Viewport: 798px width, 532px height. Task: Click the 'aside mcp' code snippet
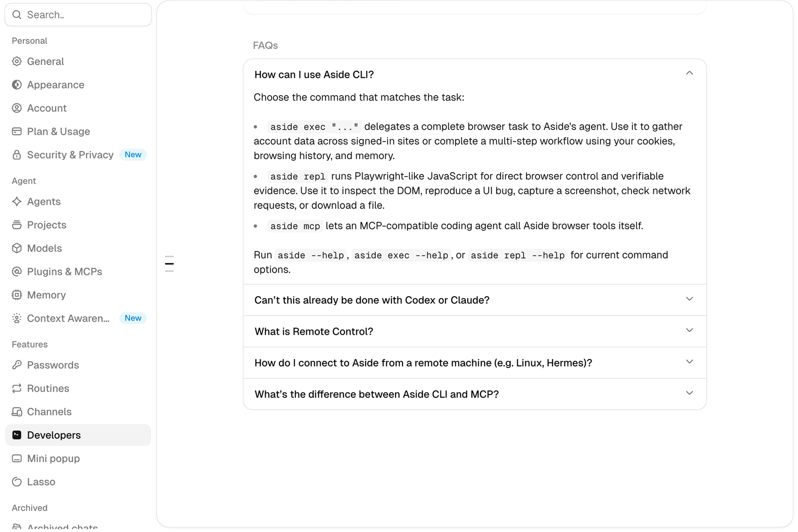[295, 226]
